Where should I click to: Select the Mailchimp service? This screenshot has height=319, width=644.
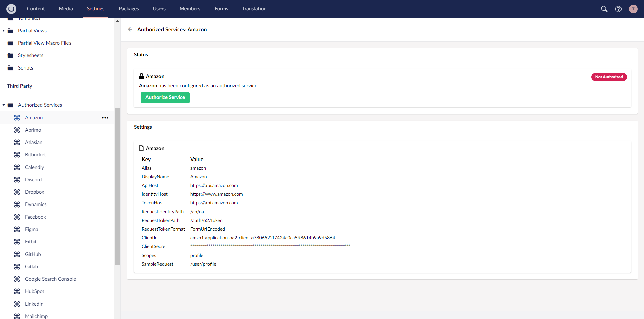point(36,316)
